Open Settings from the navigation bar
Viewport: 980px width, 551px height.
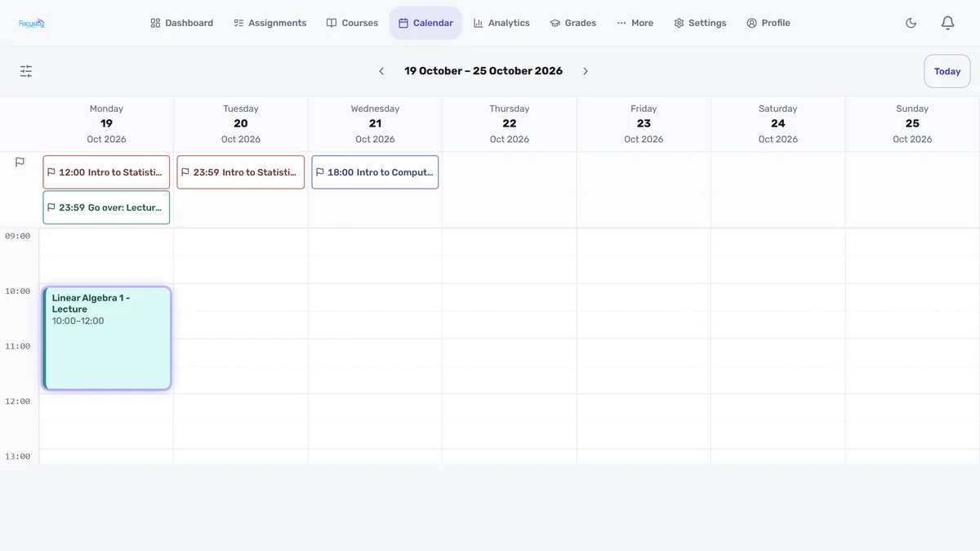(700, 23)
